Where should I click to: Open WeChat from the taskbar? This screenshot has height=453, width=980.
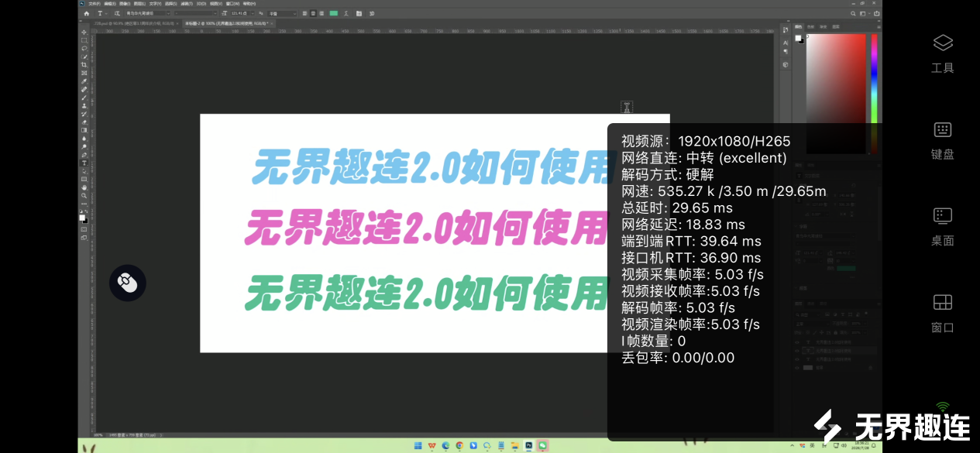pyautogui.click(x=542, y=445)
